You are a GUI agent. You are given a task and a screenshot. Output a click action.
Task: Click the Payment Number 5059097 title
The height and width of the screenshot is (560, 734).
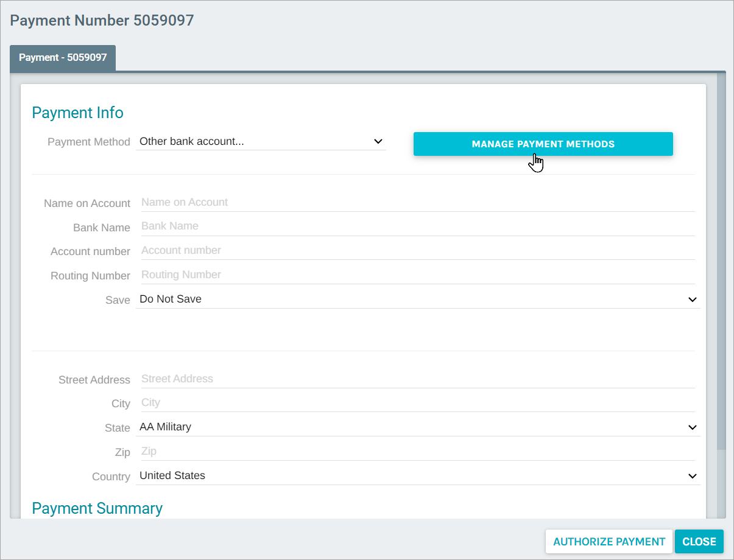102,20
